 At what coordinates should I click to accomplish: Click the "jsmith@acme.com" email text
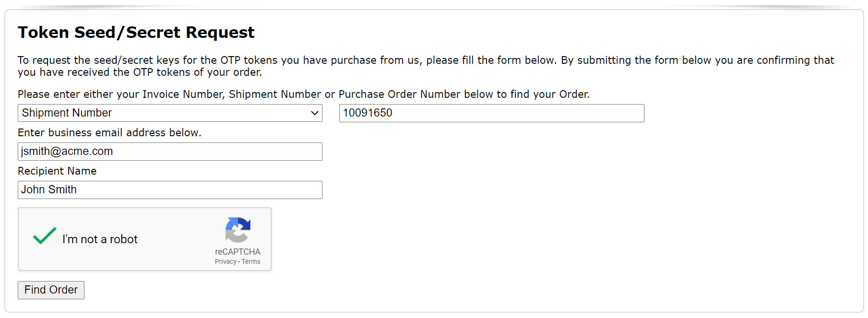(x=67, y=152)
